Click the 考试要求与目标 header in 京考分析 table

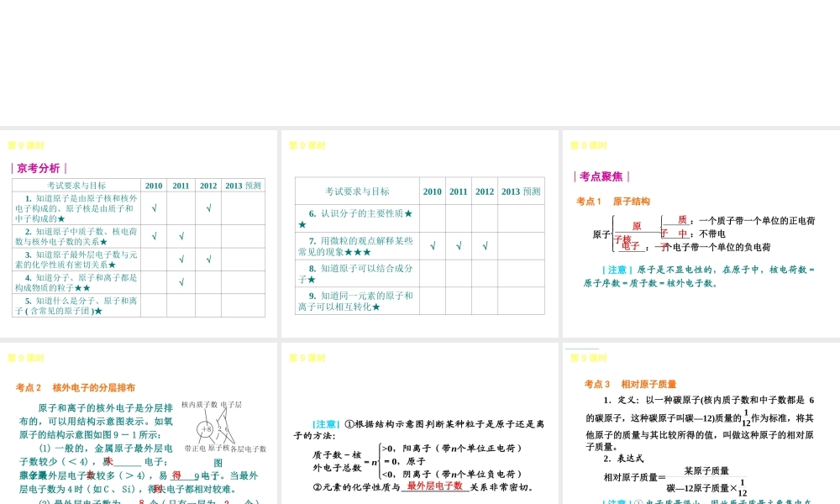(76, 186)
